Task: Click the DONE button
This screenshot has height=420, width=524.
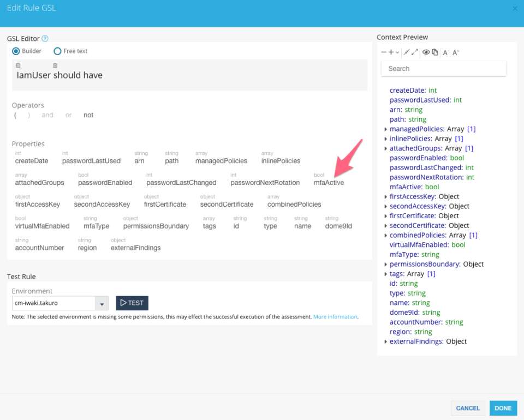Action: click(x=503, y=408)
